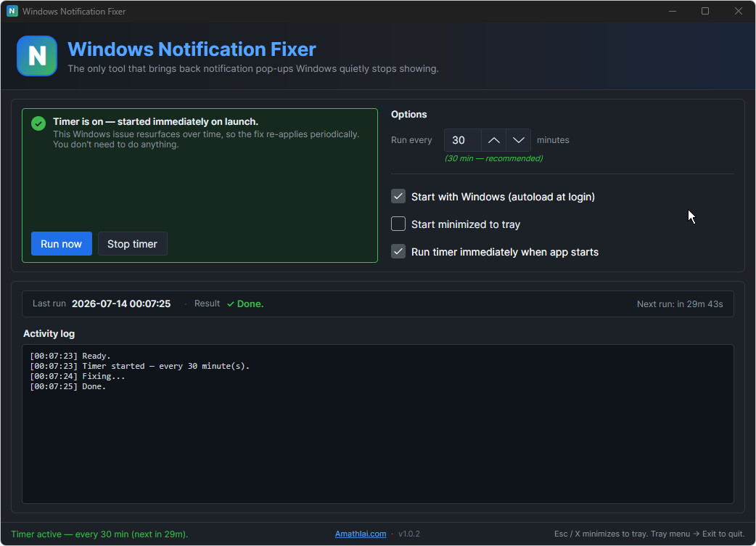Decrease the run interval with down arrow
The height and width of the screenshot is (546, 756).
pyautogui.click(x=518, y=140)
